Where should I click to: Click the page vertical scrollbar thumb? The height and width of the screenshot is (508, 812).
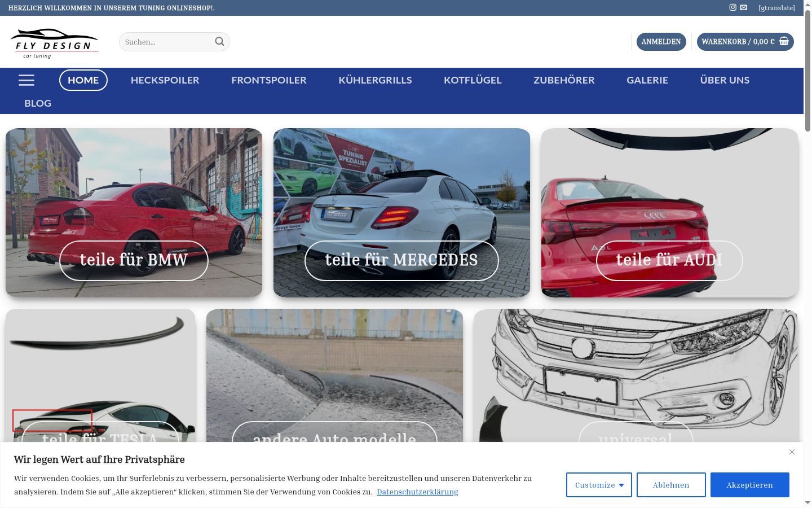[x=807, y=71]
